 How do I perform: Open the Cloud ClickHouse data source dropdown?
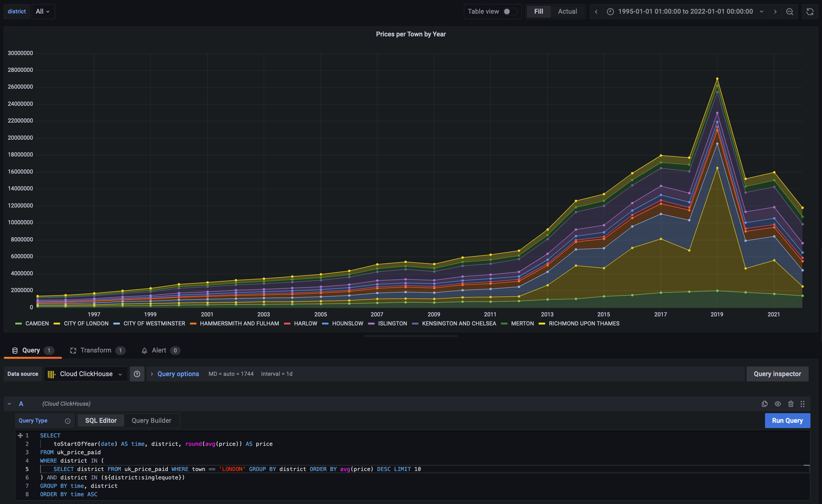click(x=86, y=374)
